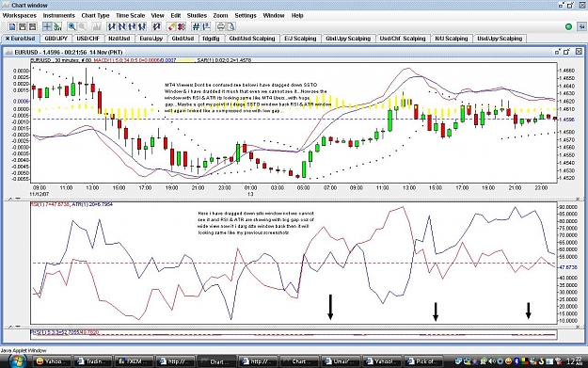Switch to the Usd/Jpy Scalping tab
The image size is (588, 368).
click(500, 39)
